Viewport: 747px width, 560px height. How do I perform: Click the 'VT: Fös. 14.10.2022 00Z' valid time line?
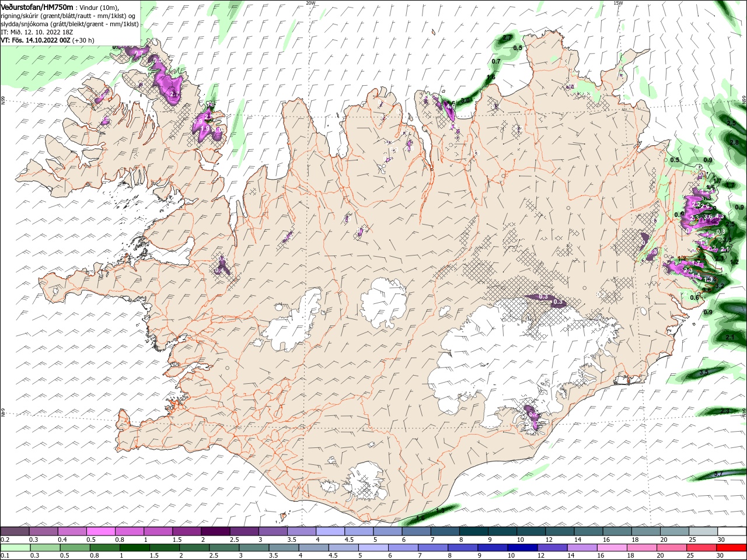(x=36, y=40)
